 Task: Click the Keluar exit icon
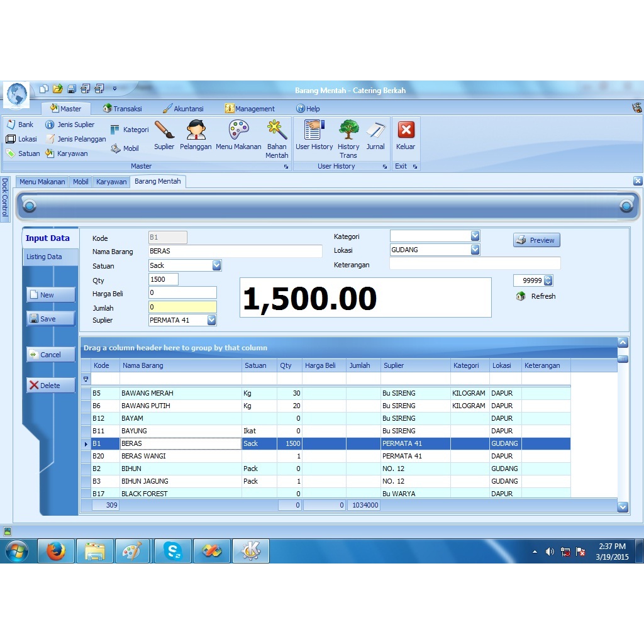click(x=405, y=135)
